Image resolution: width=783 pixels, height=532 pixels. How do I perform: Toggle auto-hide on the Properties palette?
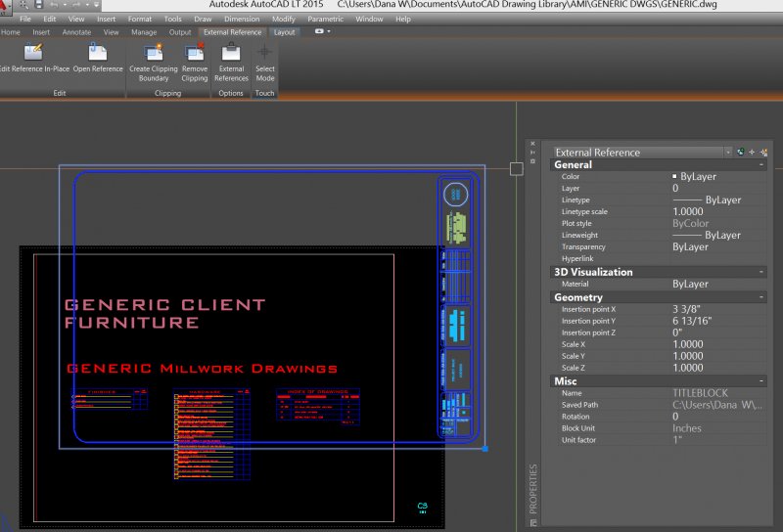(x=532, y=154)
